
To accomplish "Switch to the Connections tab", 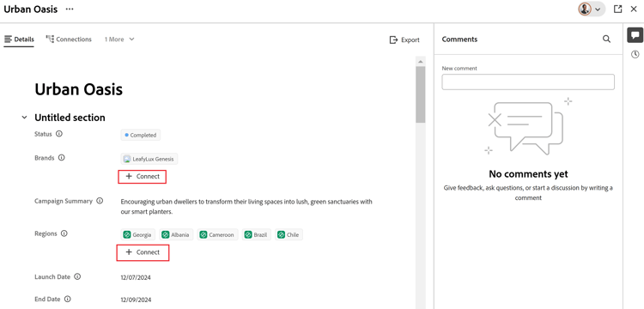I will point(69,39).
